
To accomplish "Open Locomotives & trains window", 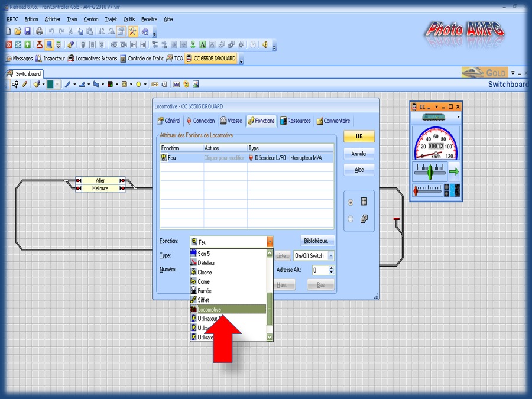I will [x=92, y=59].
